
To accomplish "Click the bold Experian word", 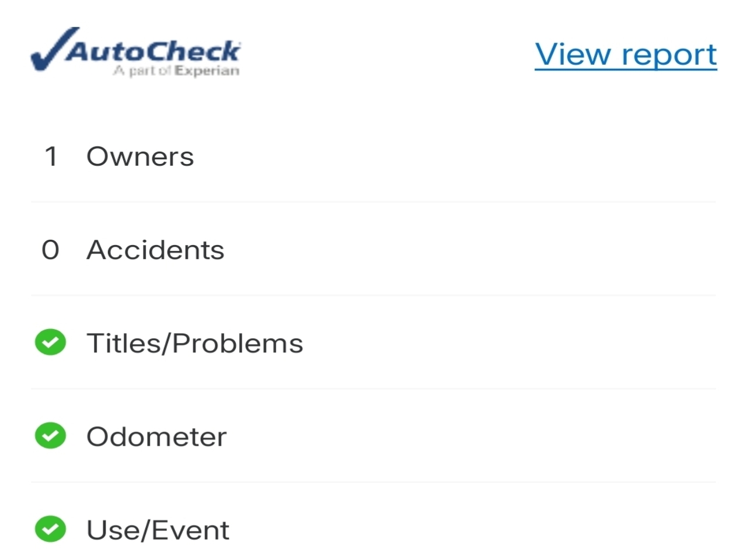I will tap(207, 71).
